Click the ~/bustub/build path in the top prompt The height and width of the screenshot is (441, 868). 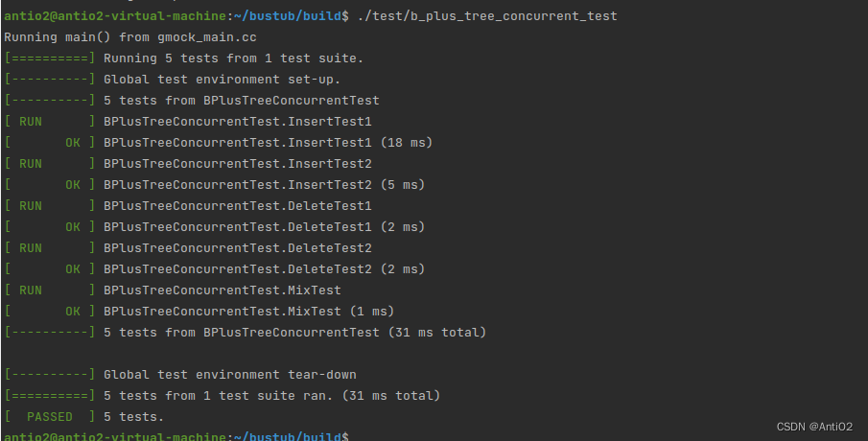(292, 16)
